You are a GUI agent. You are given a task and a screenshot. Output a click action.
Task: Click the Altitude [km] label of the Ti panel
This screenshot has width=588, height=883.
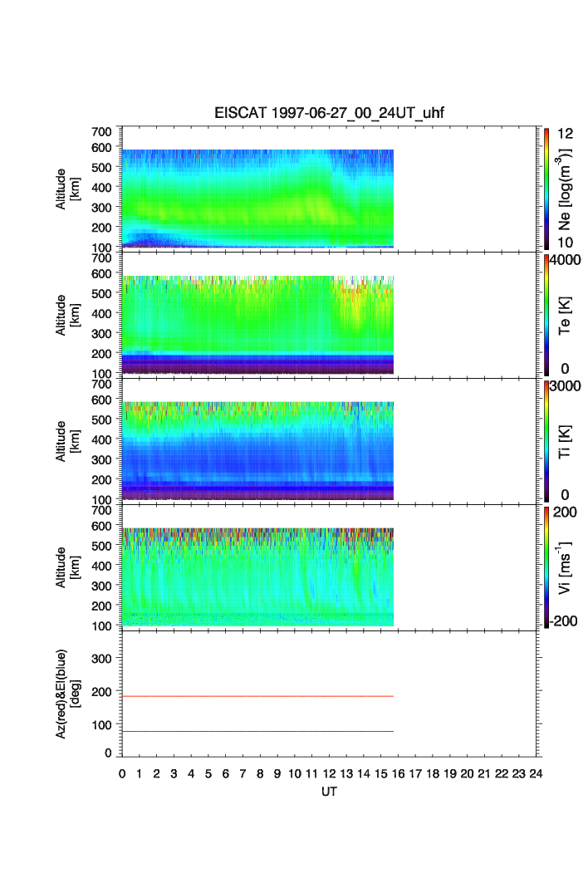(x=67, y=442)
